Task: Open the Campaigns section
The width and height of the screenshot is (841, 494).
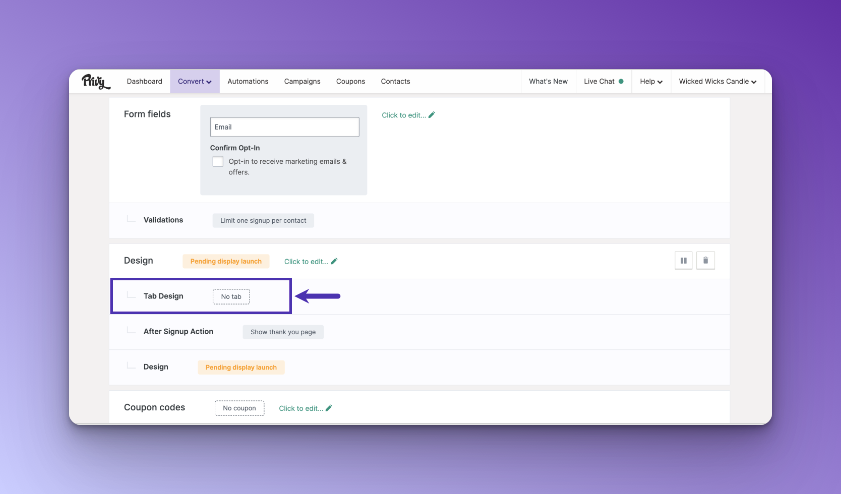Action: pos(302,82)
